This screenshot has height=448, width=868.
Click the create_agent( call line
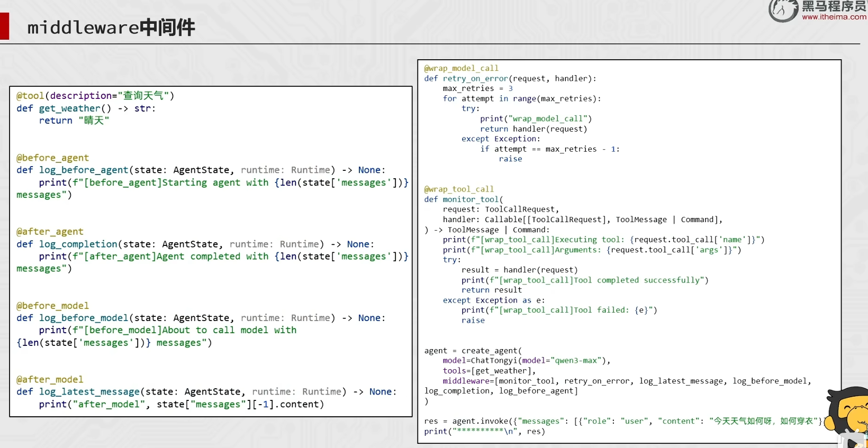click(x=473, y=351)
